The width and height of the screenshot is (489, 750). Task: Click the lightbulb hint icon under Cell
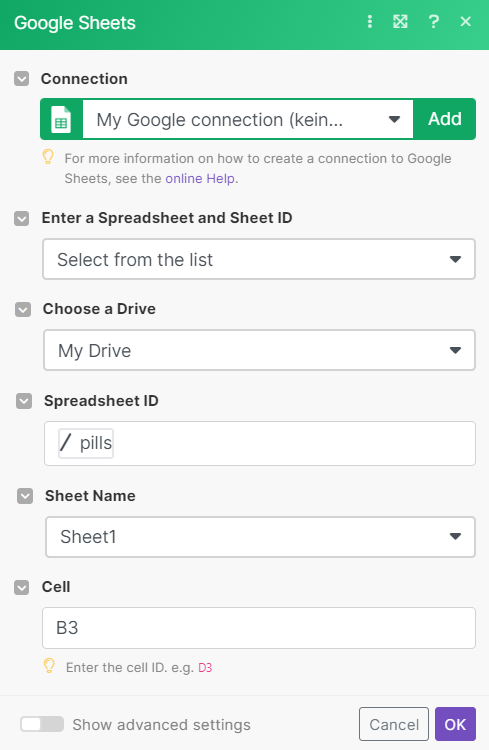49,666
